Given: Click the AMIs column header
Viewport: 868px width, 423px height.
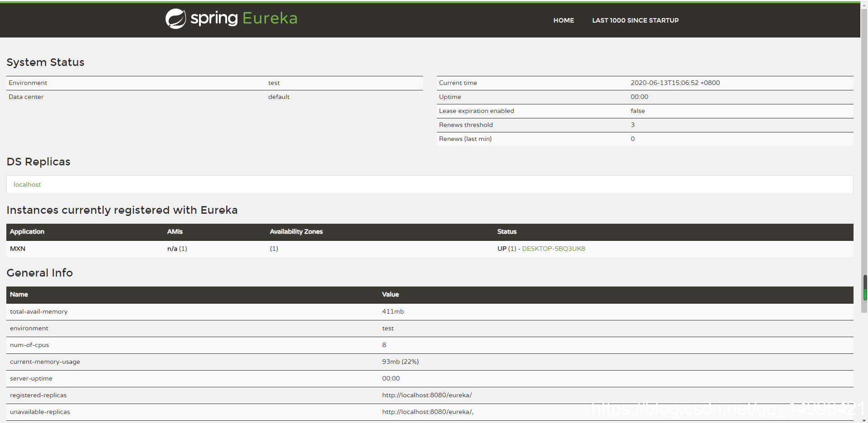Looking at the screenshot, I should click(x=175, y=231).
